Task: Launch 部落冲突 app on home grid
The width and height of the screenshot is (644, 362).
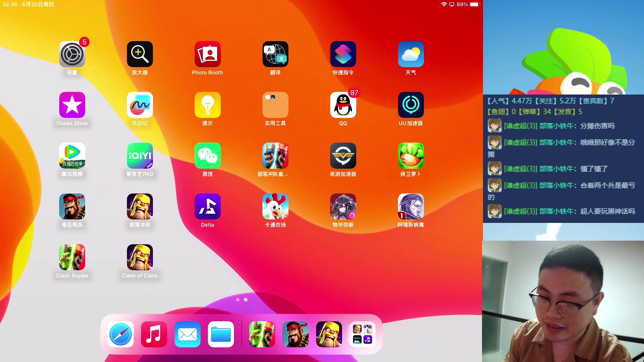Action: (140, 206)
